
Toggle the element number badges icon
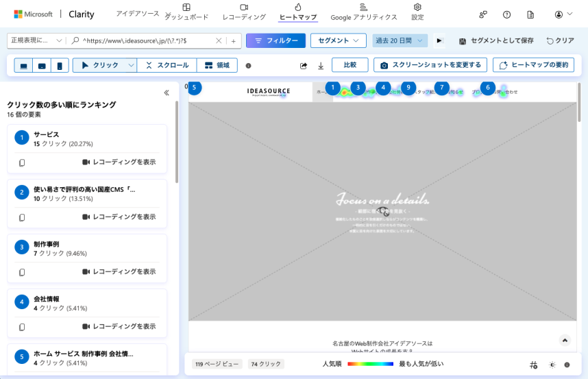coord(534,365)
